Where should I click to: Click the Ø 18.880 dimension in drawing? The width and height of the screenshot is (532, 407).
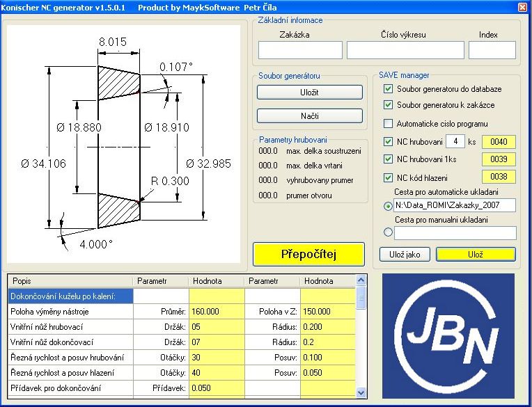tap(79, 127)
